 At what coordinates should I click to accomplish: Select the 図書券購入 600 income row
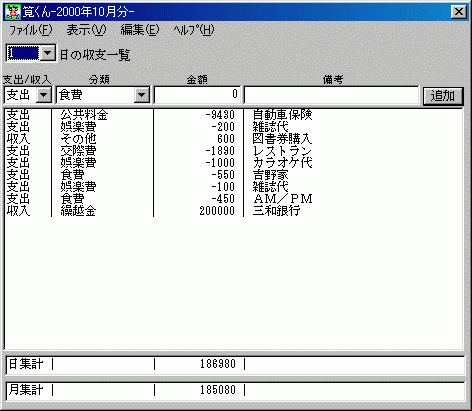click(233, 139)
